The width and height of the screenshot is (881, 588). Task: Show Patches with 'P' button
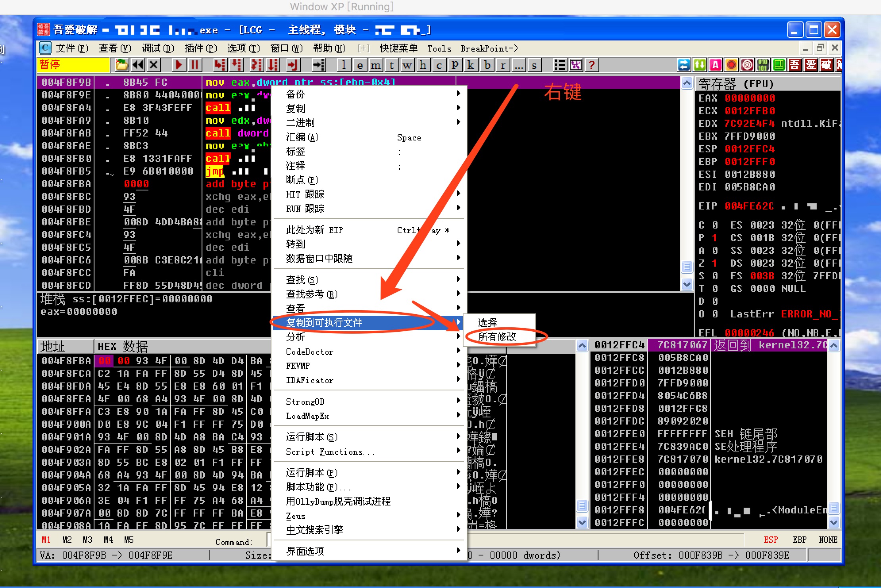click(x=455, y=65)
